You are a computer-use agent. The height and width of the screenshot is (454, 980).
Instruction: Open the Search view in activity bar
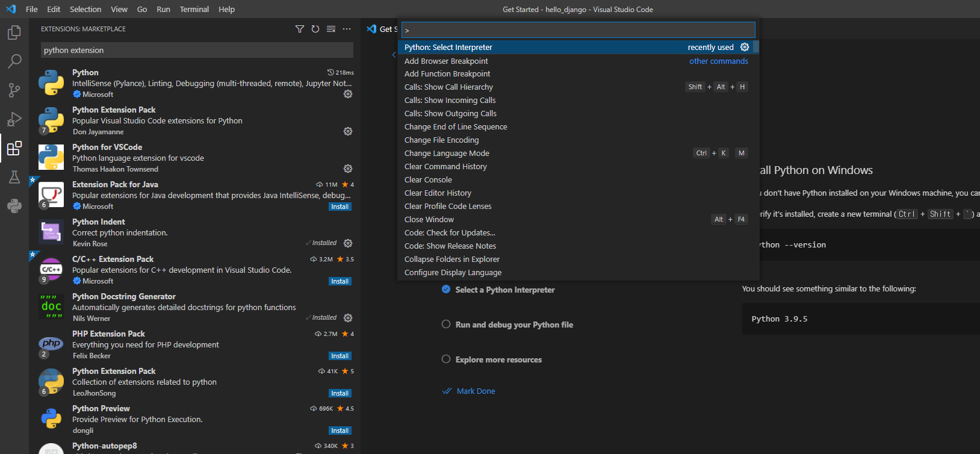pyautogui.click(x=14, y=61)
